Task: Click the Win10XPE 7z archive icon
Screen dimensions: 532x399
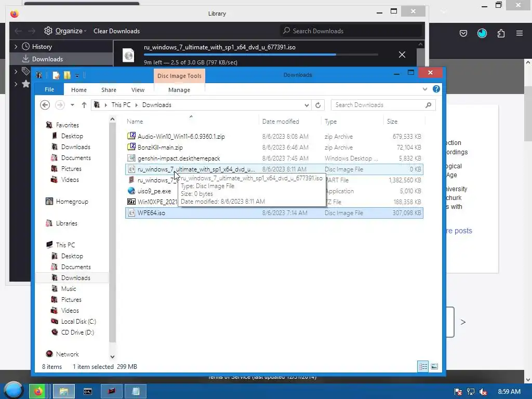Action: (x=131, y=202)
